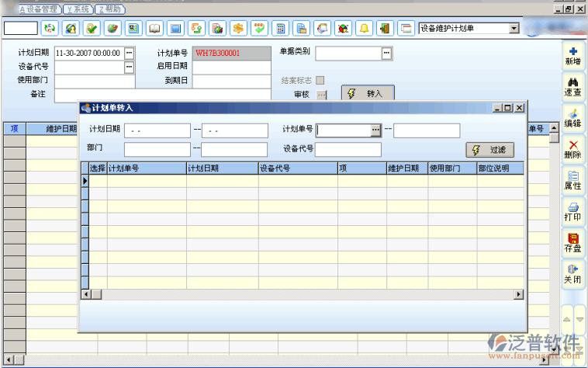Click the 转入 (Import) button
Screen dimensions: 588x368
point(368,93)
